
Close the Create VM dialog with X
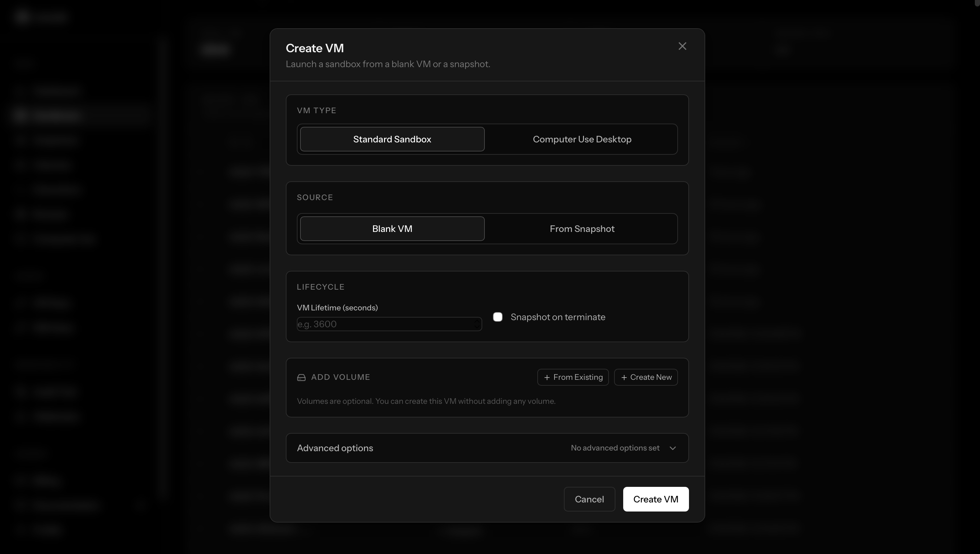pos(682,46)
